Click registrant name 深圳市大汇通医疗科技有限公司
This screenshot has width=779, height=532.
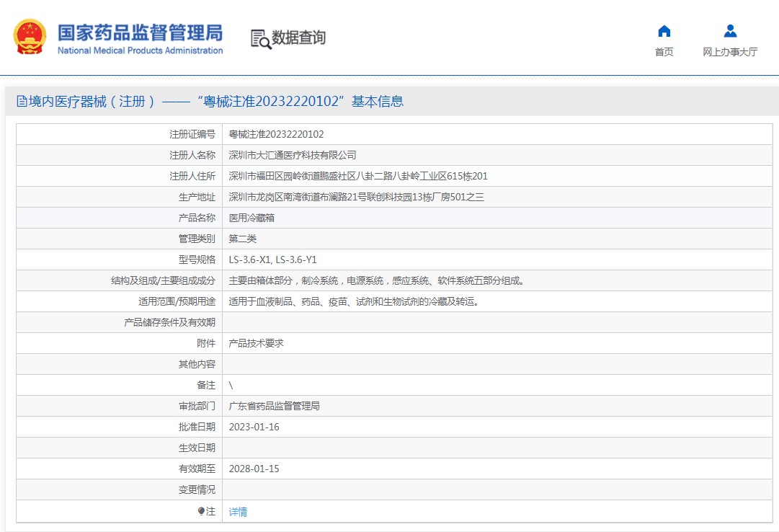point(292,155)
